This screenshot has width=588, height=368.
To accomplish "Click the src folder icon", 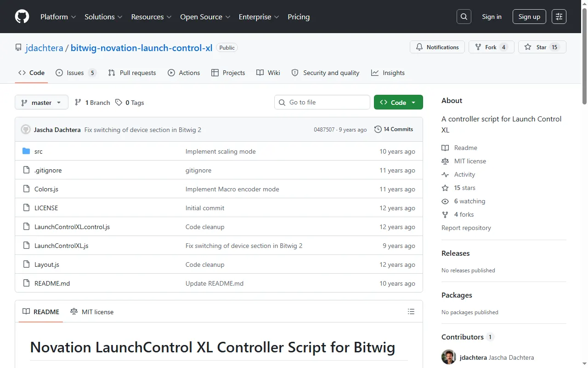I will [x=26, y=151].
